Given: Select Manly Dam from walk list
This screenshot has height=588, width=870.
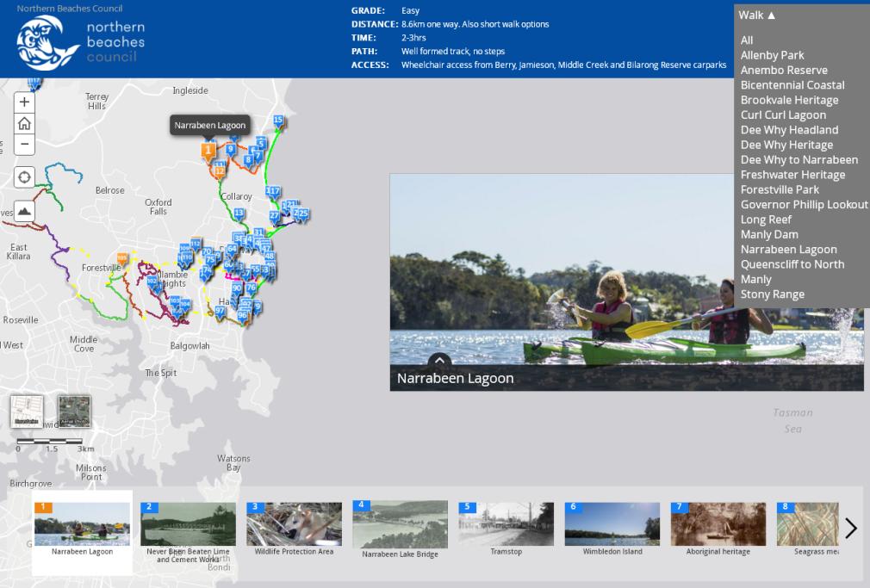Looking at the screenshot, I should [769, 234].
